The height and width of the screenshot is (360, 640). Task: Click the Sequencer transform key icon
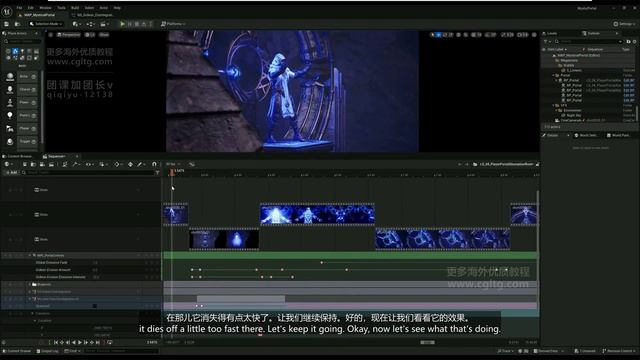(130, 164)
